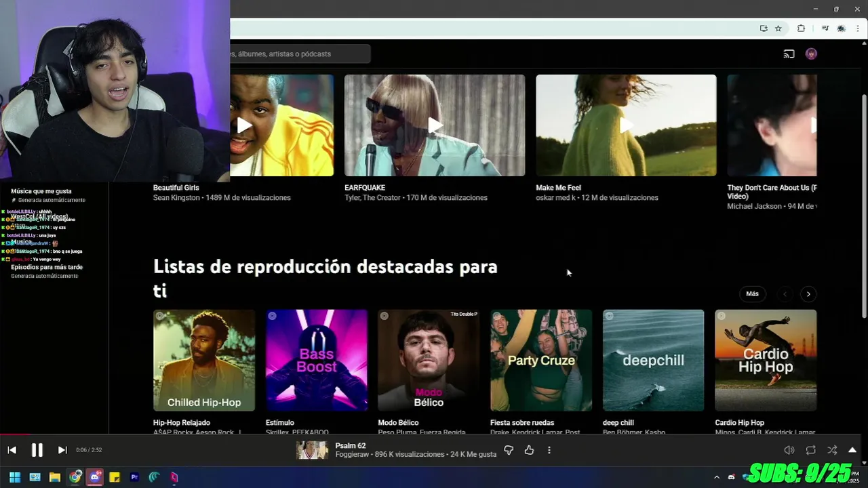Skip to previous track in player bar

click(x=12, y=450)
